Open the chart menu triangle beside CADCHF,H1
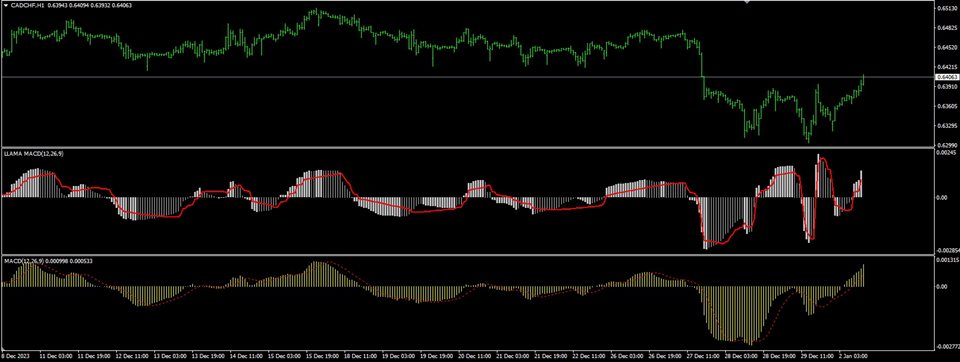This screenshot has width=960, height=362. click(6, 5)
